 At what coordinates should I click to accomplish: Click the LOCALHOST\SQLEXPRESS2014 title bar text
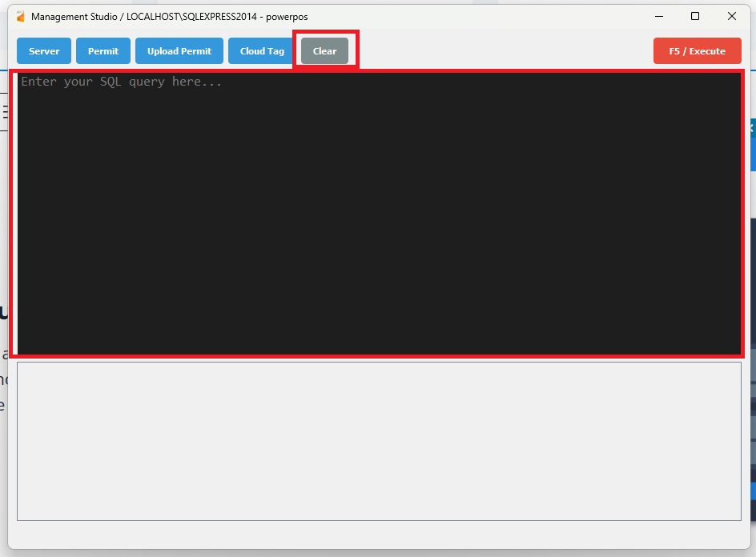[192, 17]
